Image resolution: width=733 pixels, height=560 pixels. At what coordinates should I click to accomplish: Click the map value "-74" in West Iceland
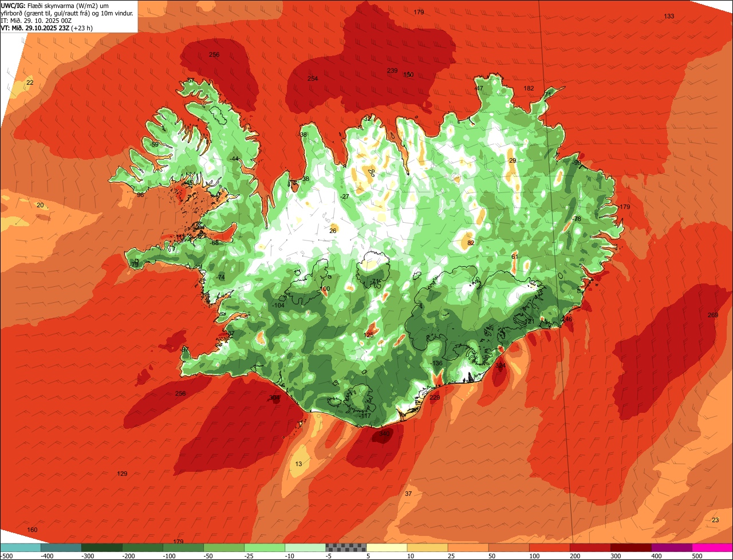[220, 277]
